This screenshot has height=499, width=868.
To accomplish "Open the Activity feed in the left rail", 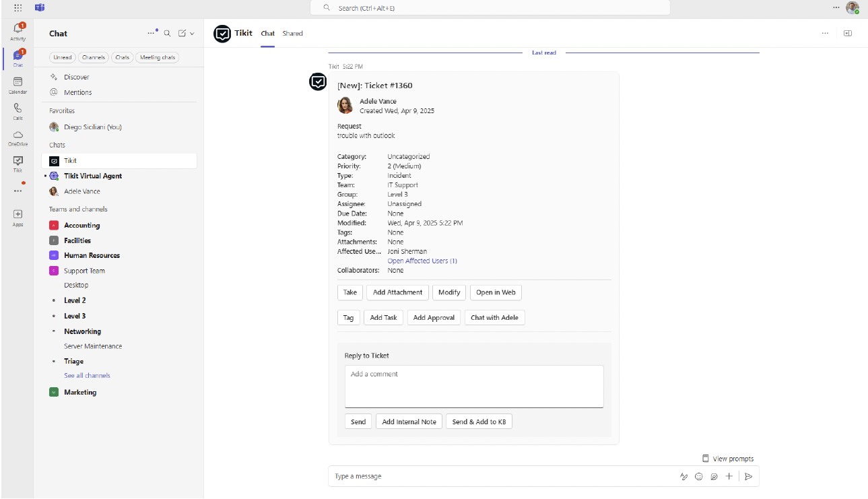I will coord(18,30).
